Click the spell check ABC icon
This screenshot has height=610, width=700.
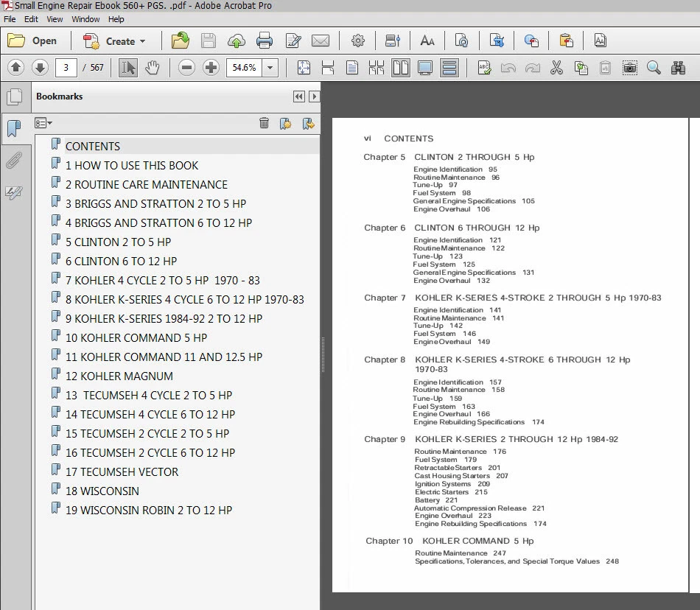coord(484,68)
